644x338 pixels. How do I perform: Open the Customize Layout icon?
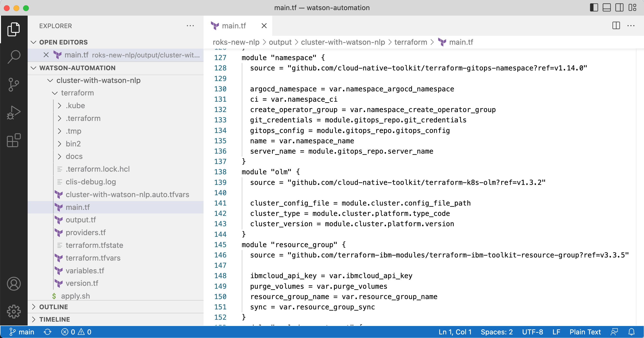click(x=632, y=7)
